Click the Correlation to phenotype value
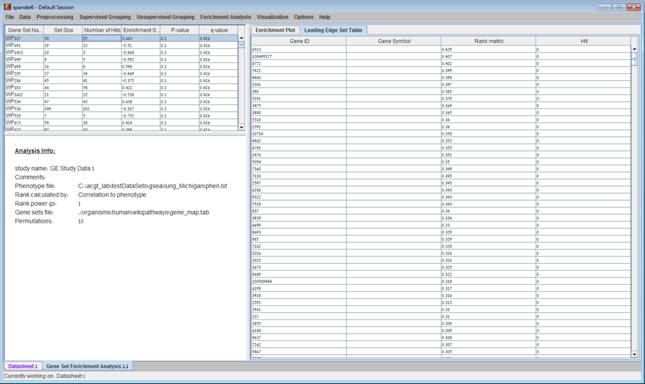The image size is (645, 384). pyautogui.click(x=112, y=194)
